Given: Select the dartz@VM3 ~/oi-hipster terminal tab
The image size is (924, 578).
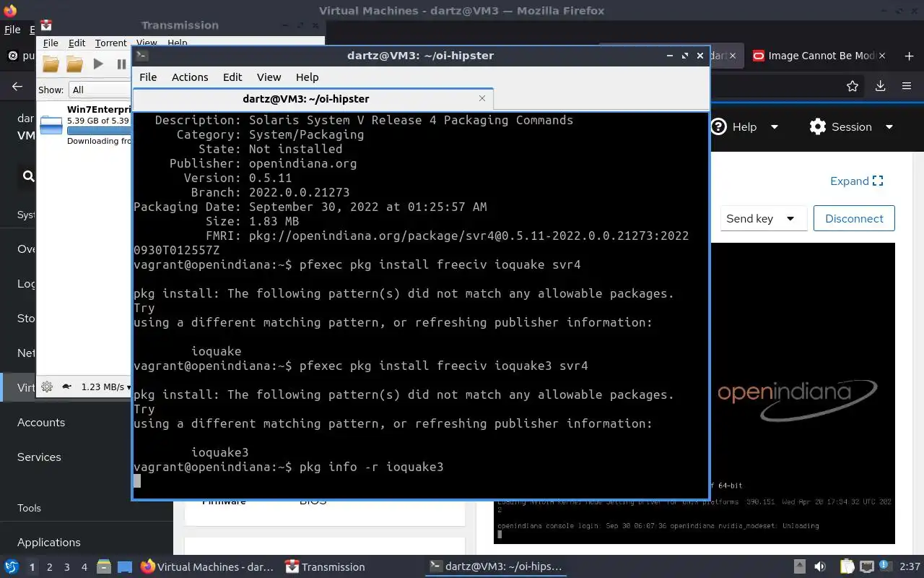Looking at the screenshot, I should pyautogui.click(x=313, y=98).
